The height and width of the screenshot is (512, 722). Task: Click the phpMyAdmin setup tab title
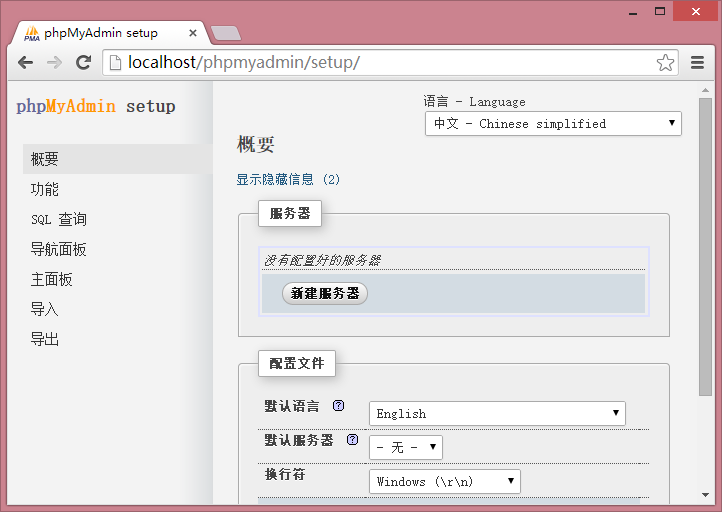coord(101,33)
